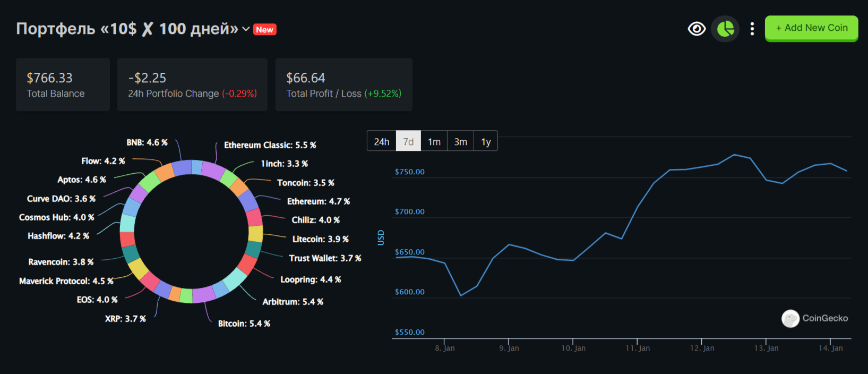
Task: Click the XRP: 3.7 % label
Action: (125, 319)
